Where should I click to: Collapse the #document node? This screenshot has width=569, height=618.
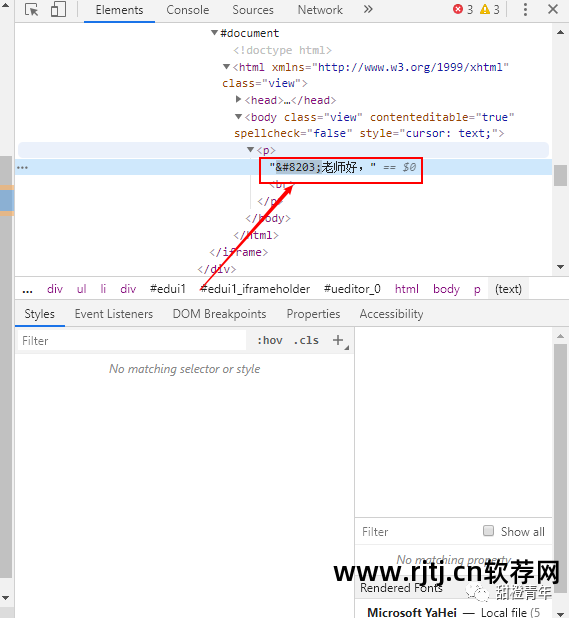point(214,33)
